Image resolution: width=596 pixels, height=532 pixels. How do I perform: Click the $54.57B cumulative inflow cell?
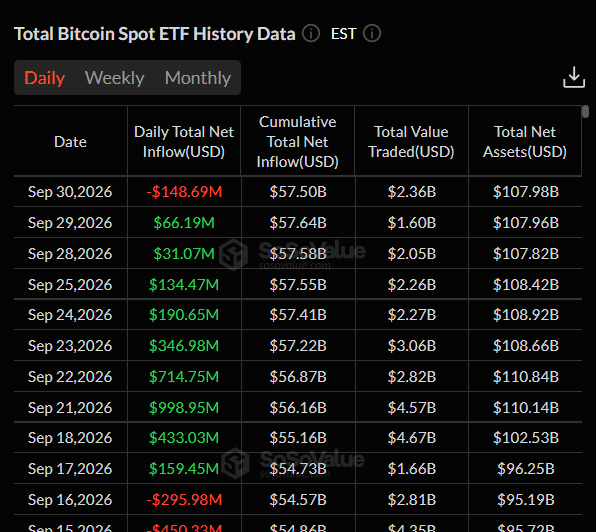[298, 500]
